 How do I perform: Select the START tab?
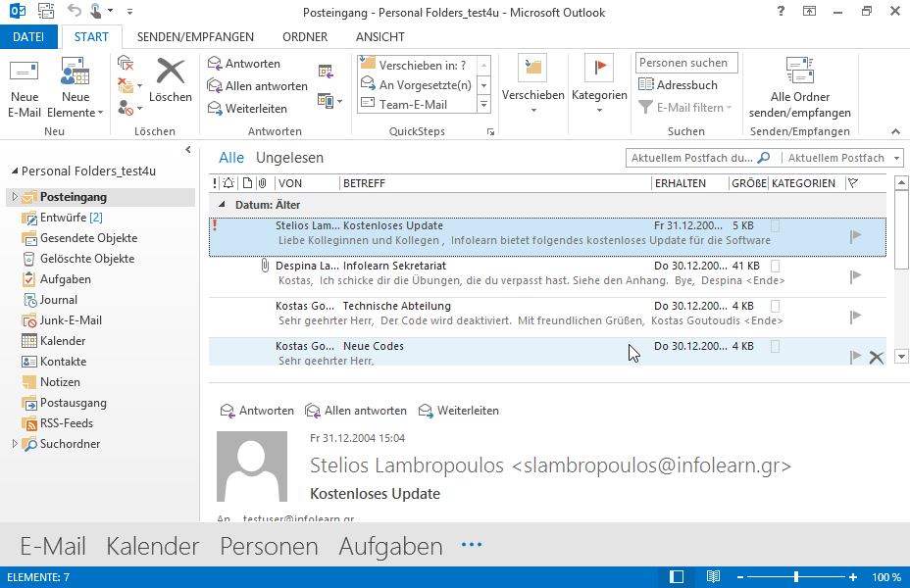[x=91, y=37]
